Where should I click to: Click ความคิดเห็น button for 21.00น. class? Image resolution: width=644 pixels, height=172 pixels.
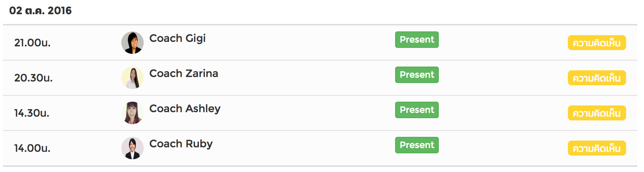click(x=597, y=43)
